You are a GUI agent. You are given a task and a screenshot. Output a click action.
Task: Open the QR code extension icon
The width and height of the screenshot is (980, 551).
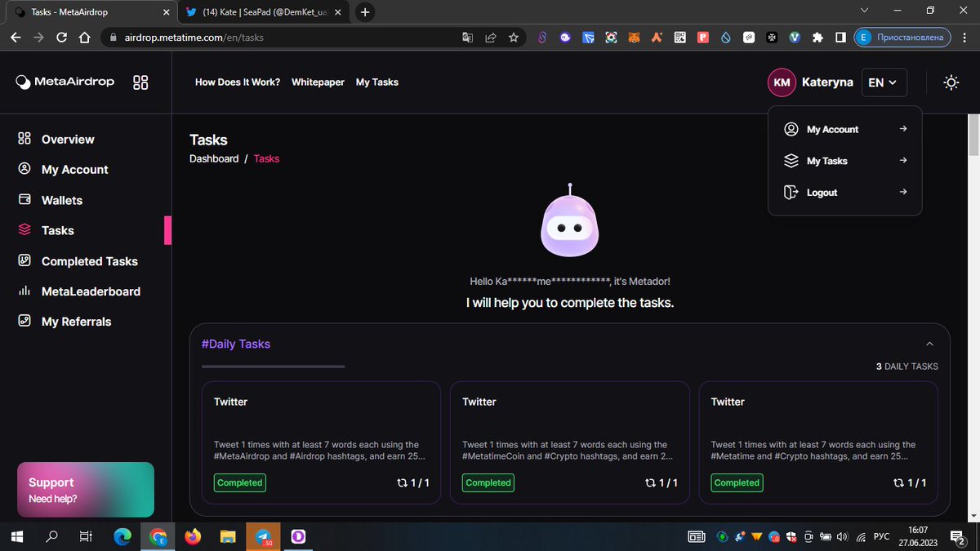[x=679, y=38]
